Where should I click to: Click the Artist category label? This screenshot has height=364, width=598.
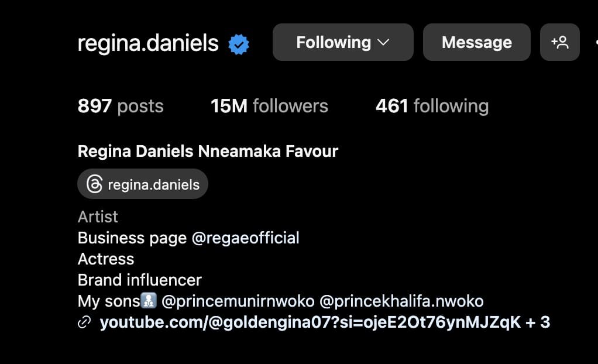[98, 217]
